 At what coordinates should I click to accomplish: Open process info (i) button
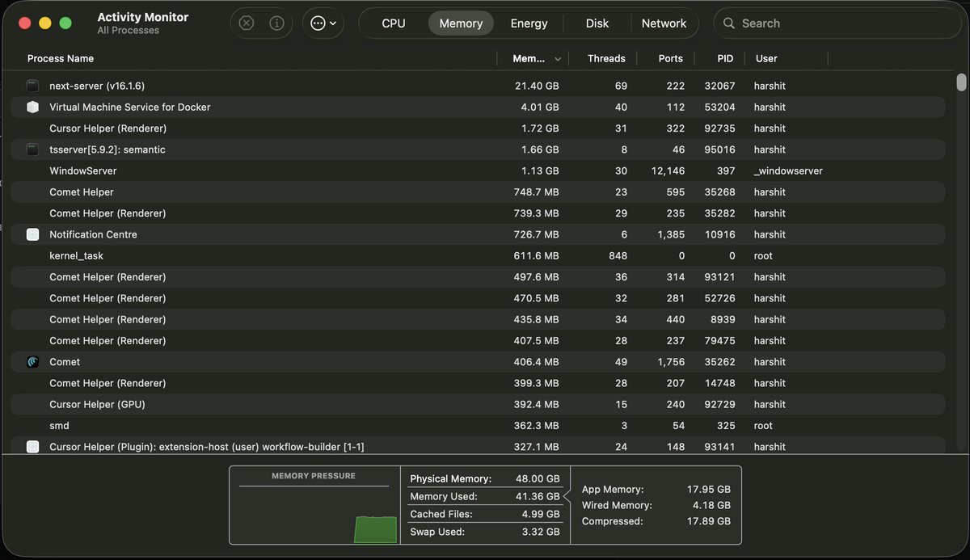(x=276, y=23)
